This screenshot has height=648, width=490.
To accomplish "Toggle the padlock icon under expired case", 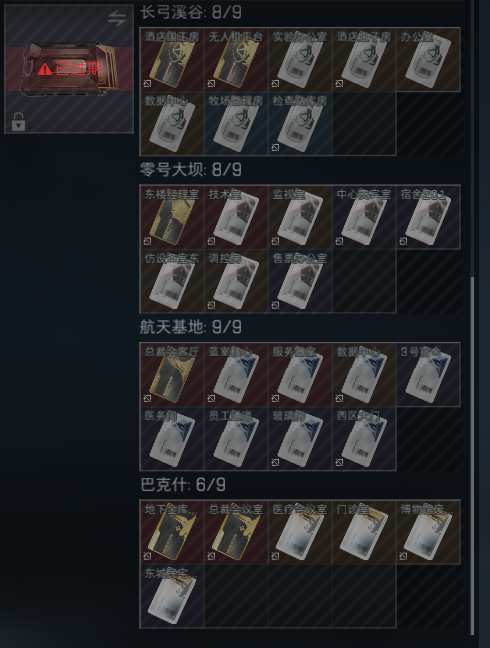I will 18,122.
